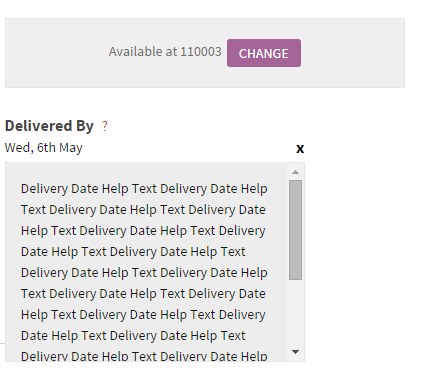Image resolution: width=442 pixels, height=384 pixels.
Task: Click the seventh line of delivery help text
Action: [x=143, y=315]
